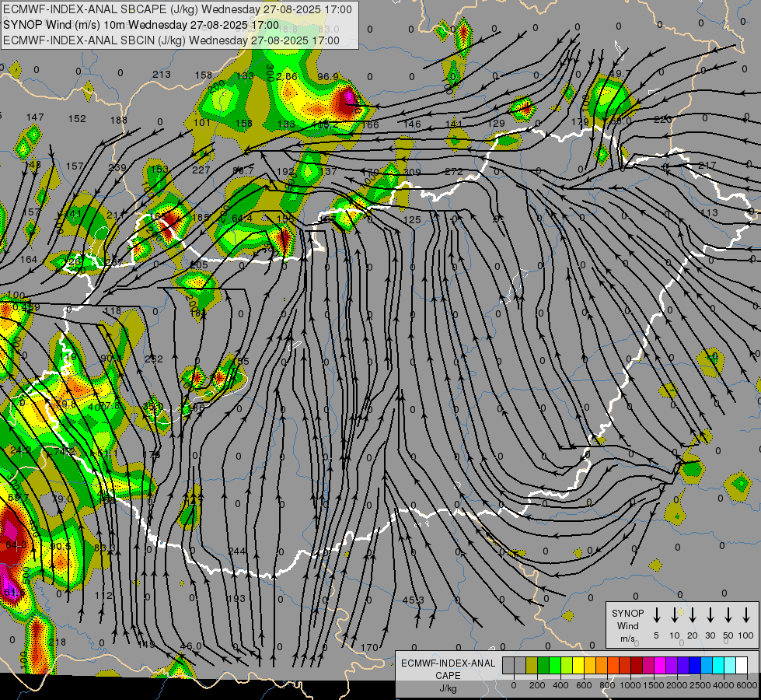
Task: Click the '1000' tick label on CAPE scale
Action: click(x=630, y=685)
